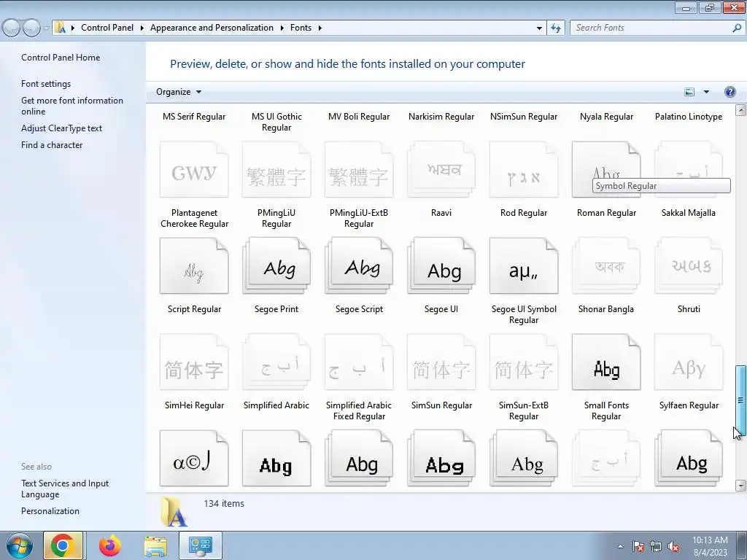Open Help with the blue question mark

(x=729, y=92)
